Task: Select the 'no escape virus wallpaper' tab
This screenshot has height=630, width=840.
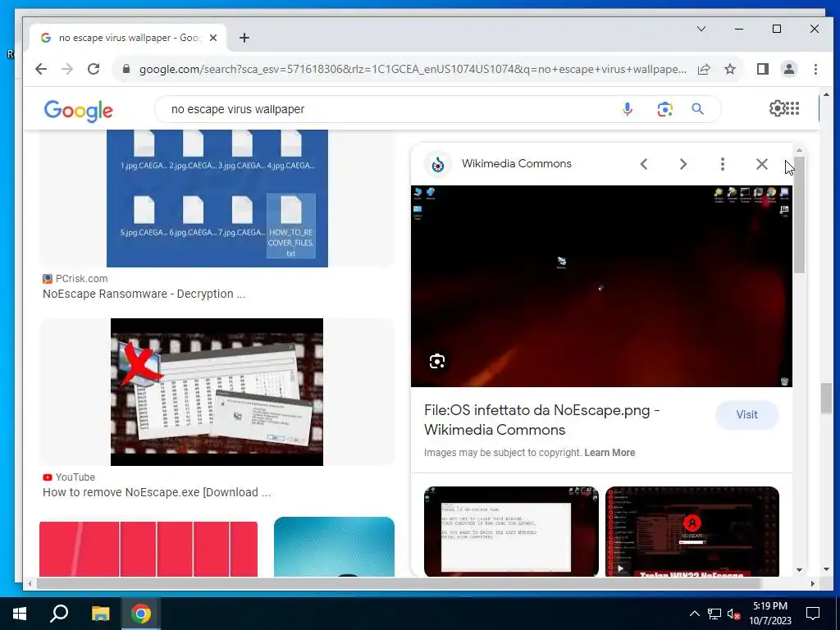Action: [129, 38]
